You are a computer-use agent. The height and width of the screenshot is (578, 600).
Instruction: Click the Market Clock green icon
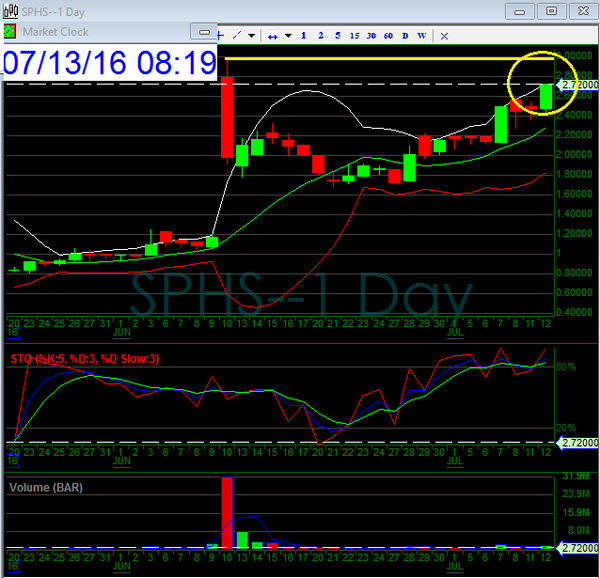(x=11, y=32)
